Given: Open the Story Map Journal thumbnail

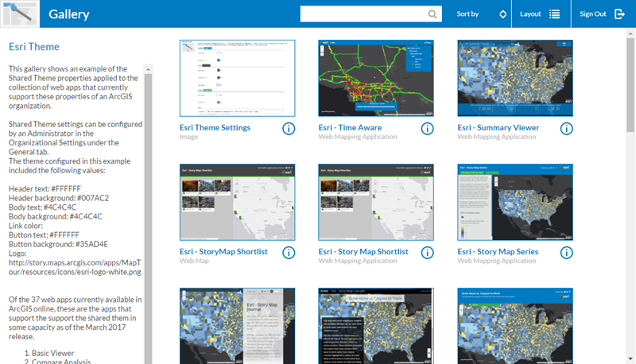Looking at the screenshot, I should click(x=237, y=326).
